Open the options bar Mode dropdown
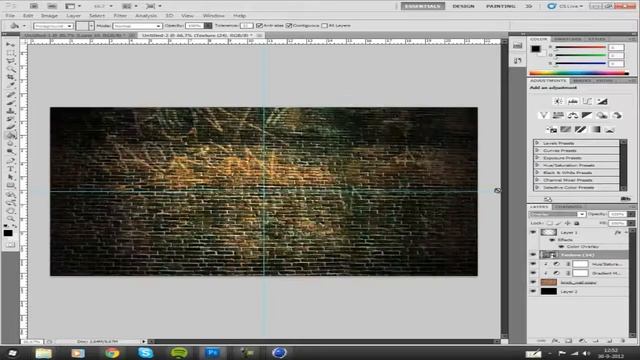640x360 pixels. point(137,26)
